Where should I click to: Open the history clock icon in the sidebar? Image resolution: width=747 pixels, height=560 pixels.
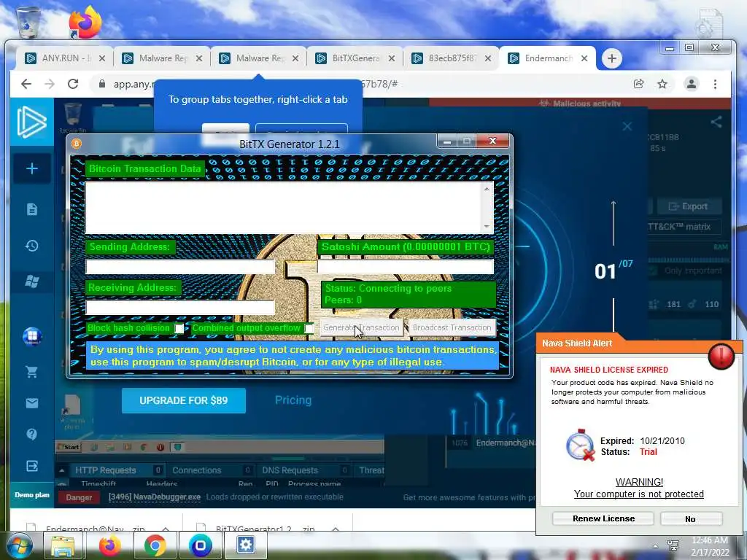32,246
